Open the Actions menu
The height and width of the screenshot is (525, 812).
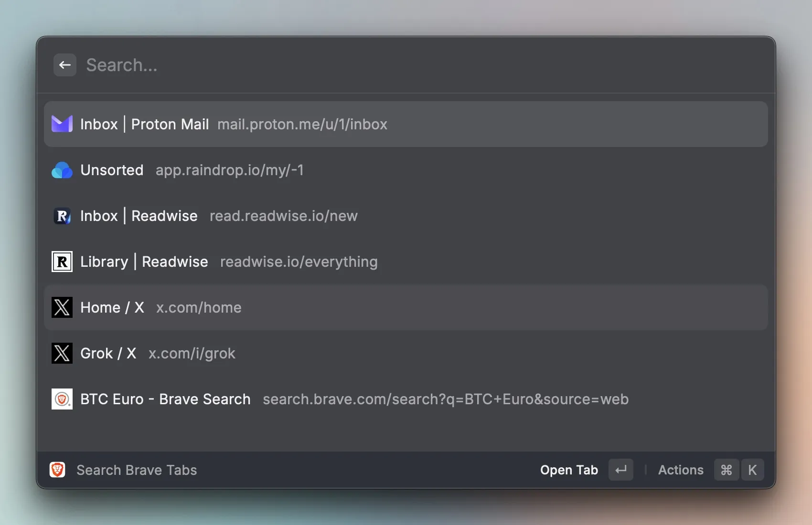point(681,470)
